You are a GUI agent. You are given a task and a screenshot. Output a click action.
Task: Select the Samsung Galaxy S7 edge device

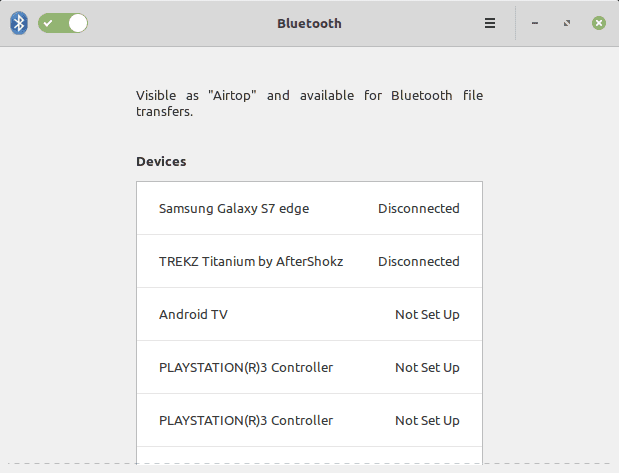pos(234,209)
